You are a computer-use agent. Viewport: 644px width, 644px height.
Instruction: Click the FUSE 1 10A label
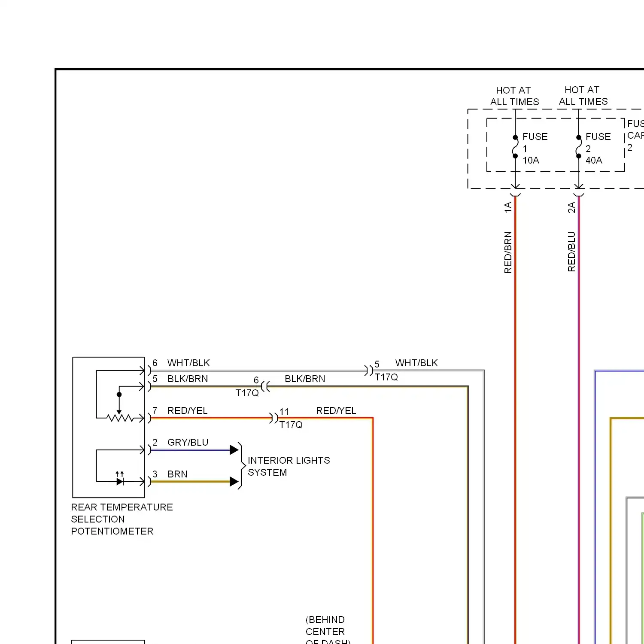535,149
